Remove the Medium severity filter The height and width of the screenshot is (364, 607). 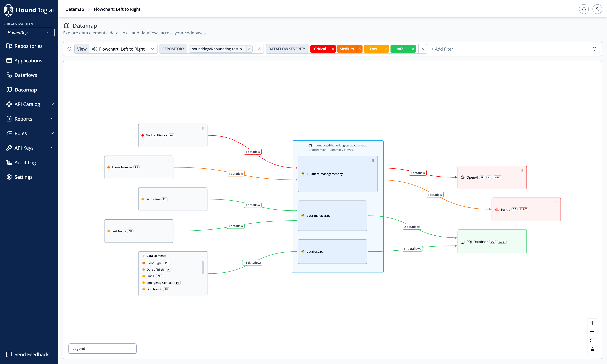(x=359, y=49)
